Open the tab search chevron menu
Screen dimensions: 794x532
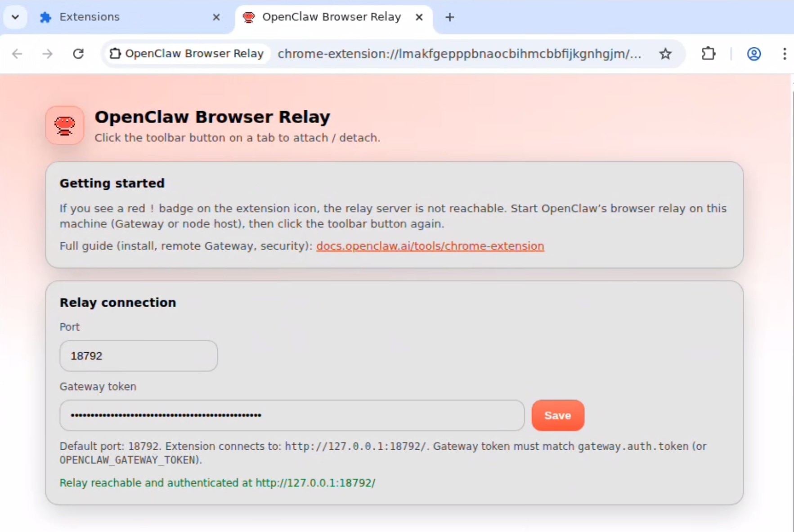15,17
